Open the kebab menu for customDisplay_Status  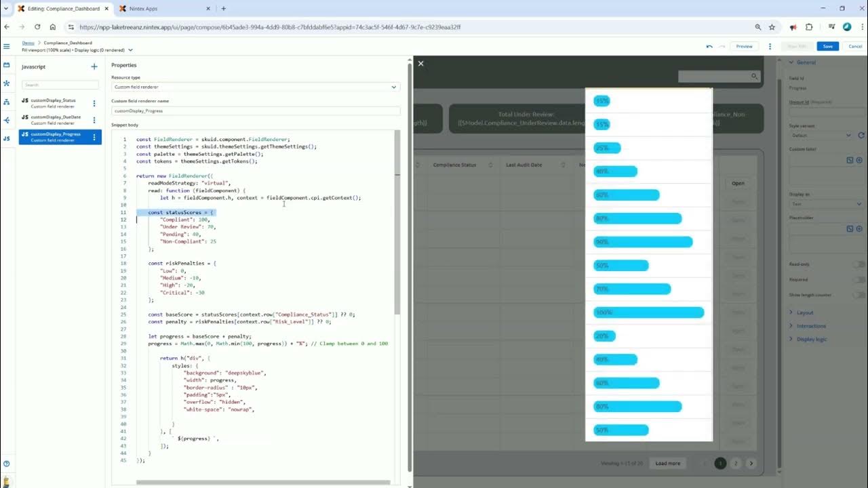coord(94,102)
